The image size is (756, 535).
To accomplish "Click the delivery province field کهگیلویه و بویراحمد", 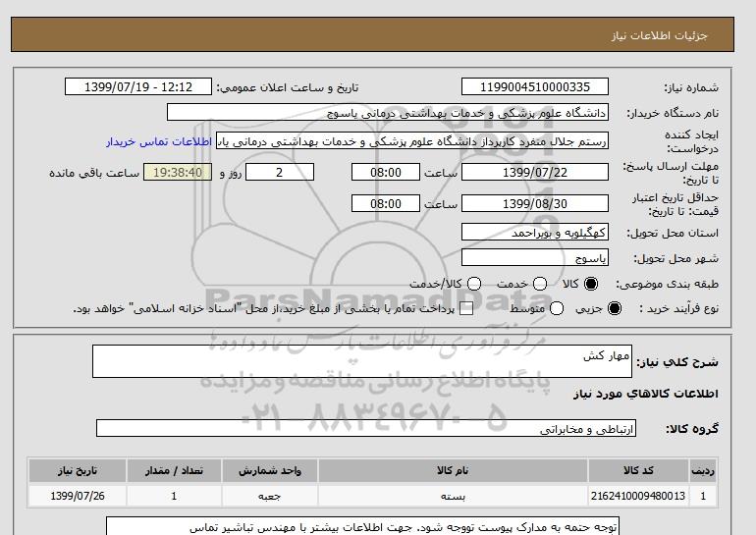I will [535, 233].
